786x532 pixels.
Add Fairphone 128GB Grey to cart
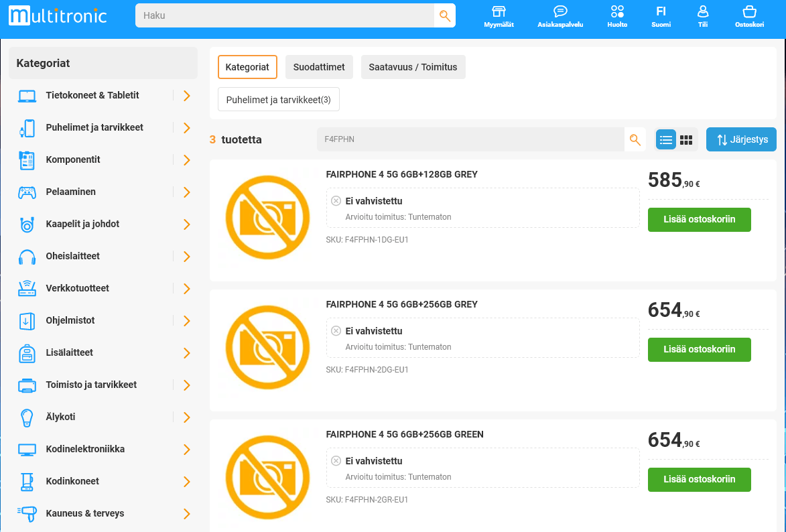pyautogui.click(x=700, y=220)
